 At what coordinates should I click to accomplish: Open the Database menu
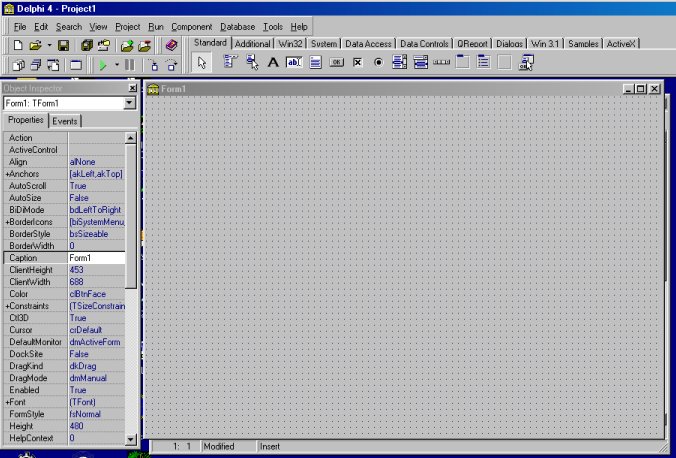[238, 27]
